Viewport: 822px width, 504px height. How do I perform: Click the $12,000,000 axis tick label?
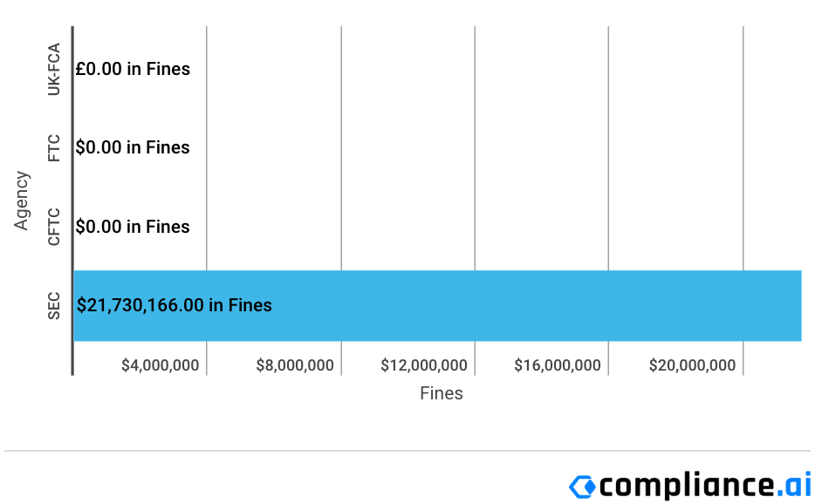tap(423, 365)
